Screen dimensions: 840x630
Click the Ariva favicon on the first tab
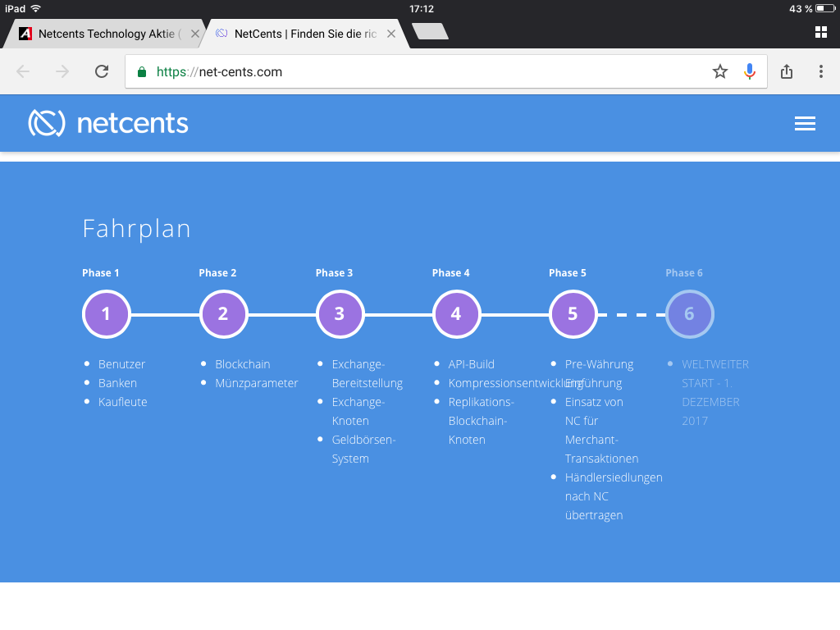pos(25,33)
